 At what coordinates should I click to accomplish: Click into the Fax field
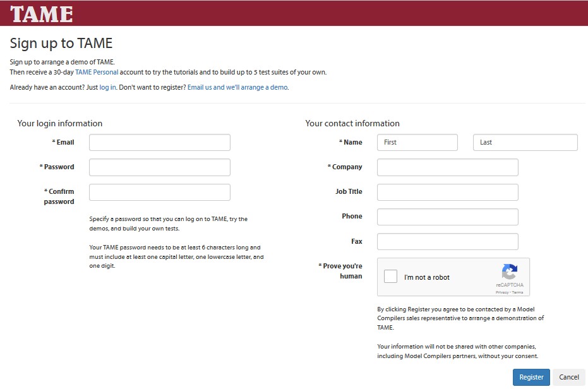tap(448, 242)
